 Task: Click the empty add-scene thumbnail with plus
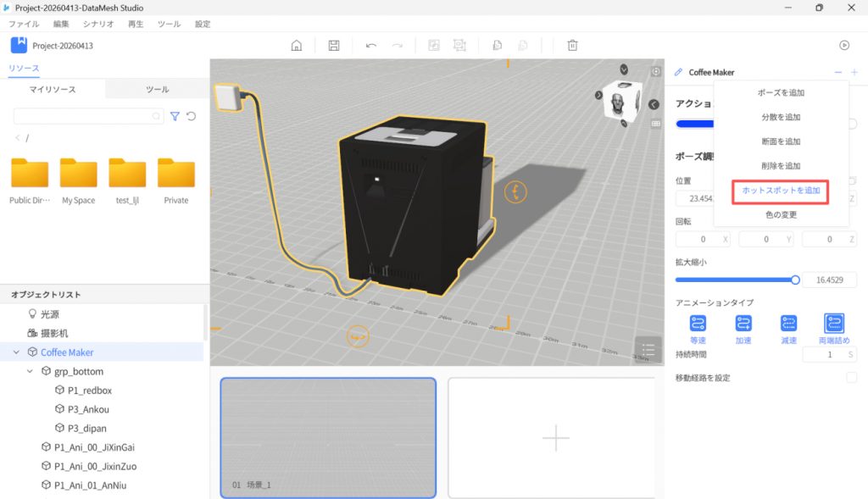(555, 438)
